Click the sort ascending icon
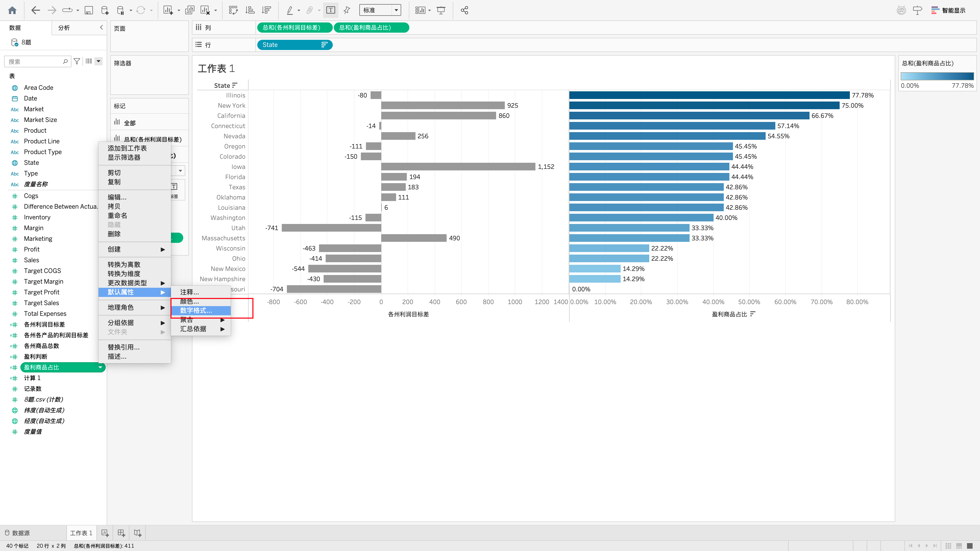The width and height of the screenshot is (980, 551). coord(250,10)
